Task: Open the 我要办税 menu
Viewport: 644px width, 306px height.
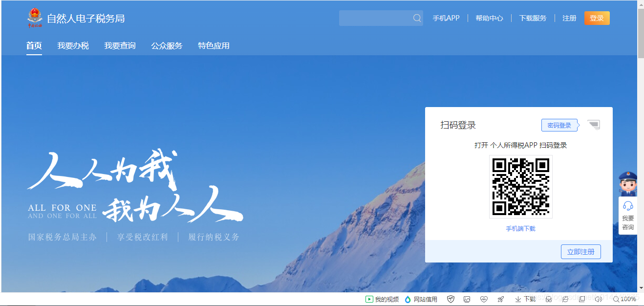Action: [73, 45]
